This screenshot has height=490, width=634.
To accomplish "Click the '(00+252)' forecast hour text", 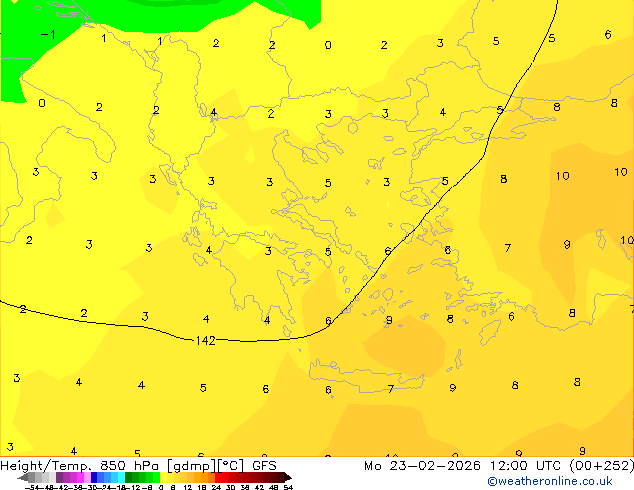I will [602, 466].
